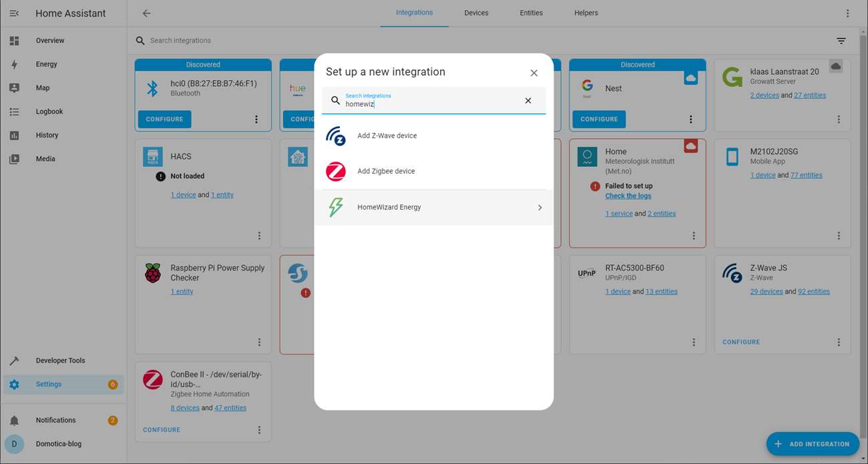Select Add Z-Wave device
Screen dimensions: 868x464
tap(434, 136)
